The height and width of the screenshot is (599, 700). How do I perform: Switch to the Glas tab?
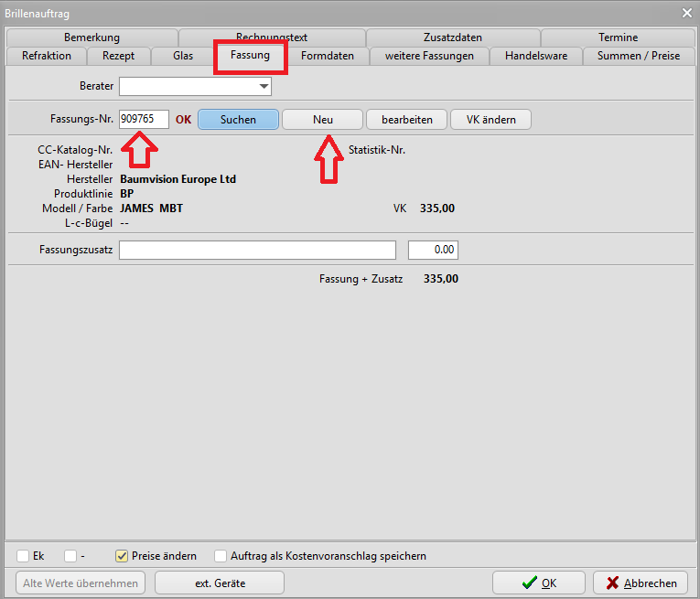[x=183, y=56]
